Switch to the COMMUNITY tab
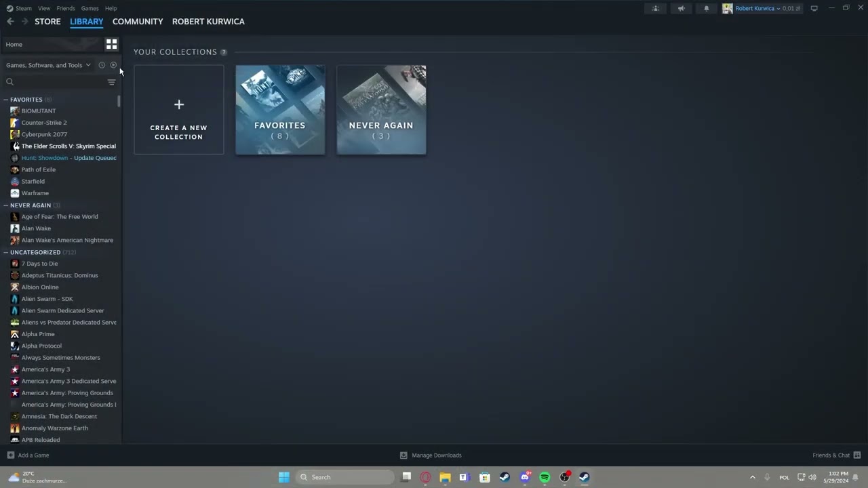Image resolution: width=868 pixels, height=488 pixels. click(x=138, y=22)
